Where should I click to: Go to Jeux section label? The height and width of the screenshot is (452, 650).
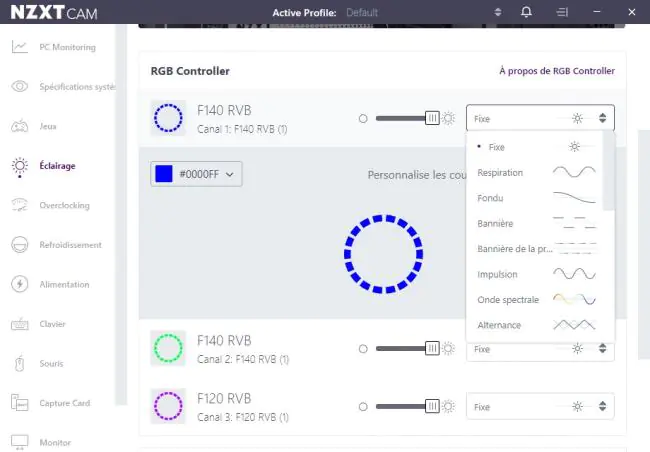(48, 126)
